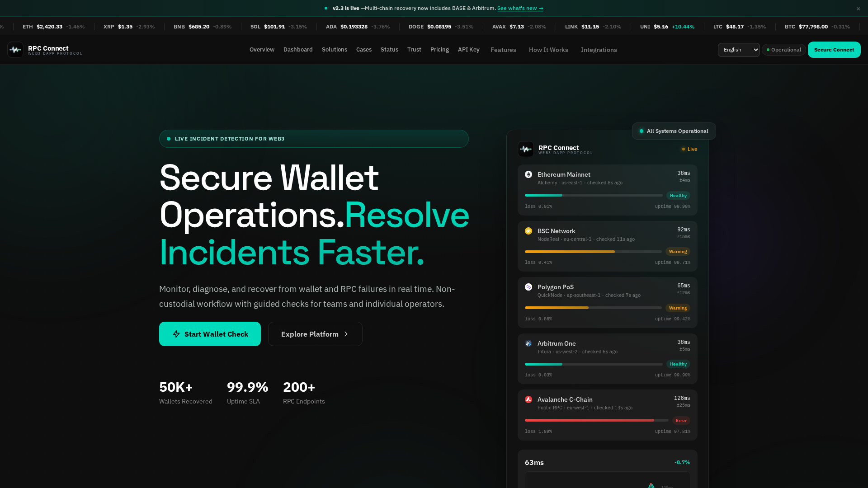This screenshot has height=488, width=868.
Task: Open How It Works nav link
Action: pyautogui.click(x=548, y=50)
